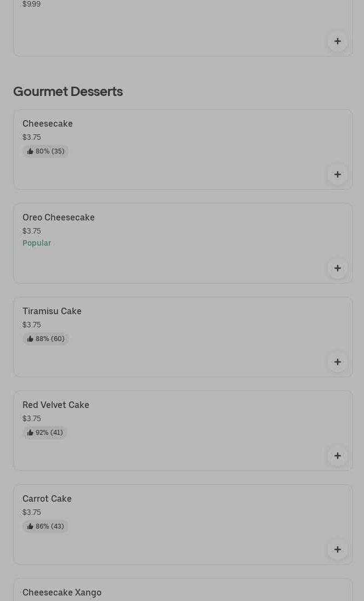Add Cheesecake to the order
This screenshot has height=601, width=364.
(x=337, y=174)
